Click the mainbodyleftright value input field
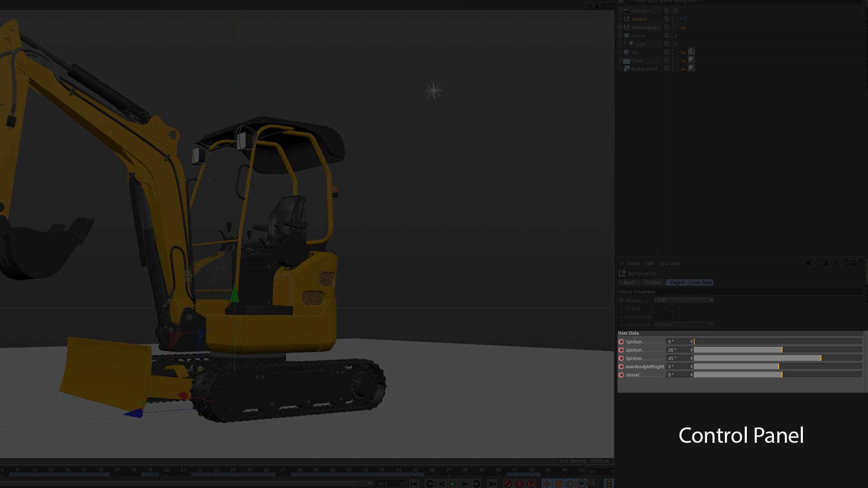This screenshot has width=868, height=488. point(678,367)
